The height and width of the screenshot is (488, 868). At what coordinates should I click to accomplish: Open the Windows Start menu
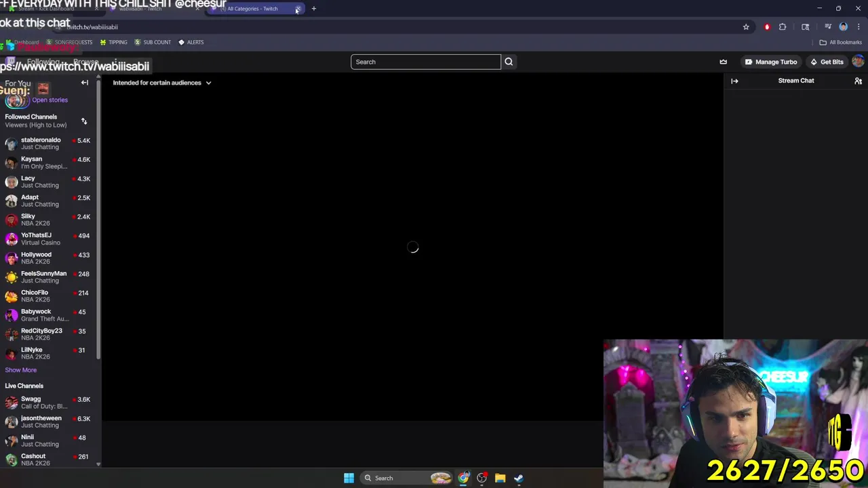pyautogui.click(x=349, y=478)
